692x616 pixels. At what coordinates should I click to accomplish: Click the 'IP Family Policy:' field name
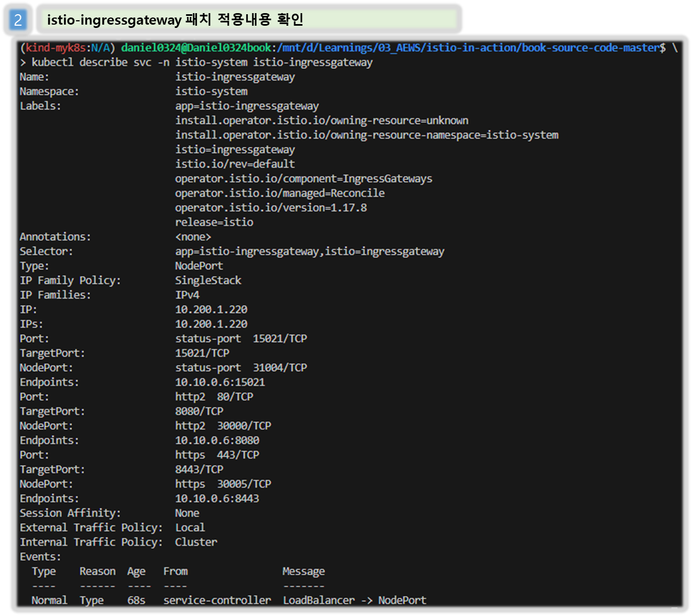click(x=70, y=280)
